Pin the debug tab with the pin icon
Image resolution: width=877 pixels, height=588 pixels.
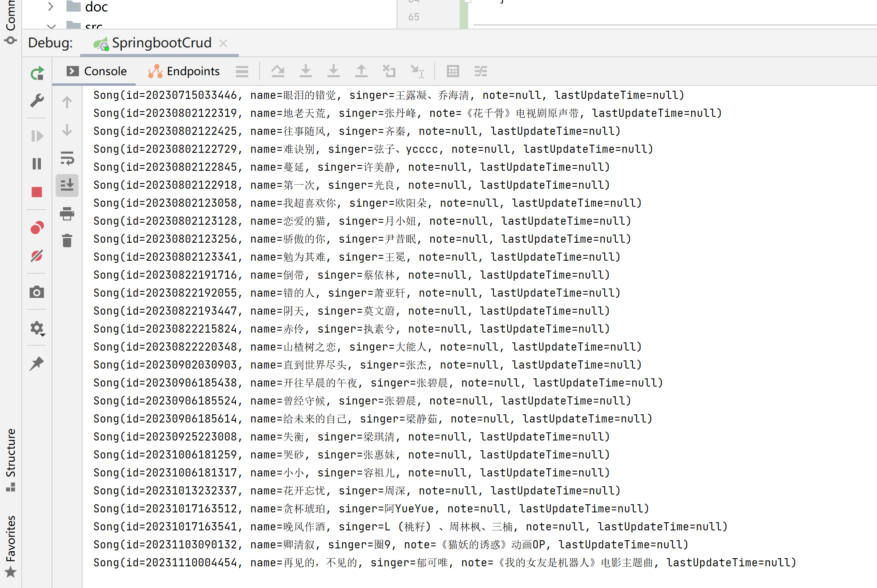tap(37, 363)
